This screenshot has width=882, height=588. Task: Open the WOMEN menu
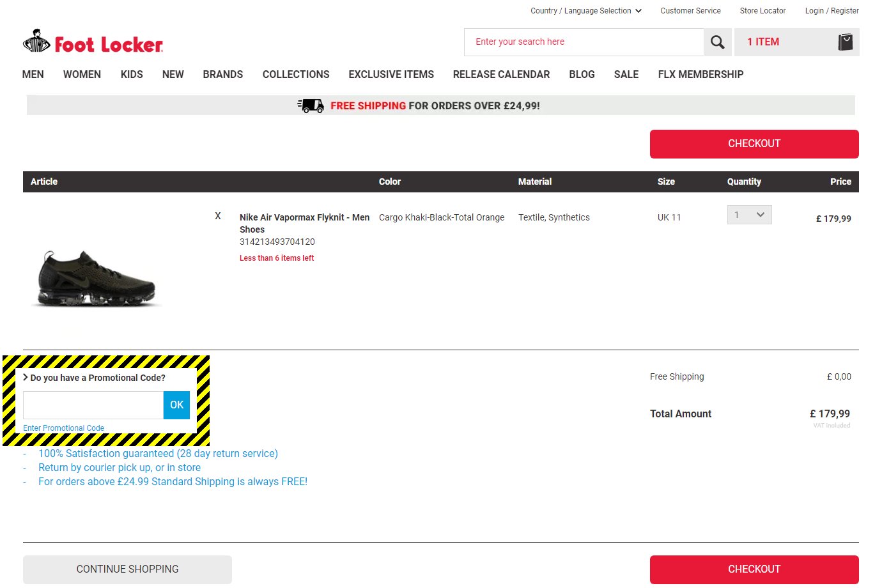pos(82,74)
